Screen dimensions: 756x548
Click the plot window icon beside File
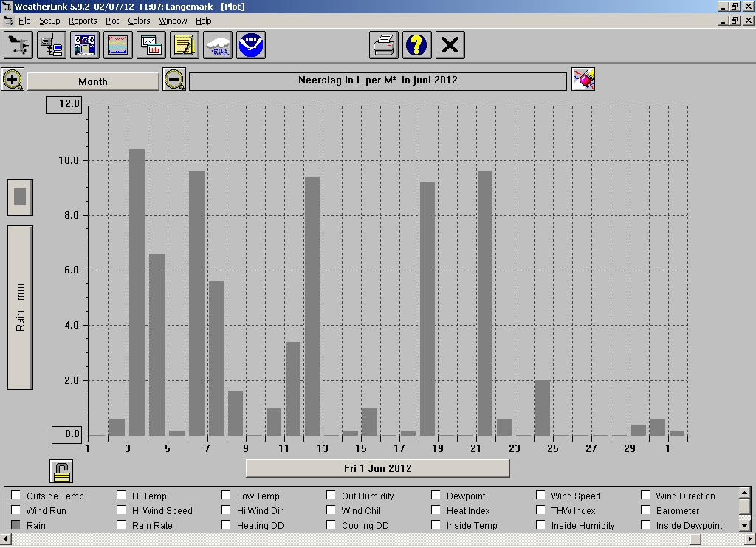click(x=9, y=21)
